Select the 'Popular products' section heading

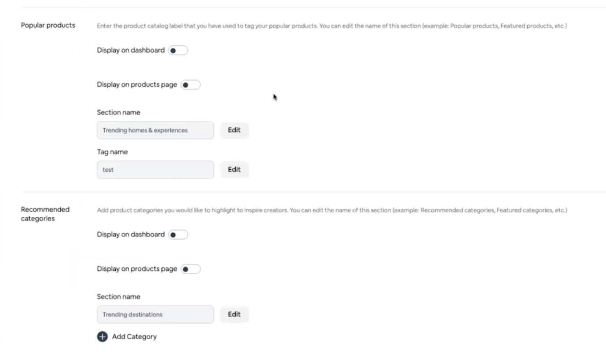48,25
